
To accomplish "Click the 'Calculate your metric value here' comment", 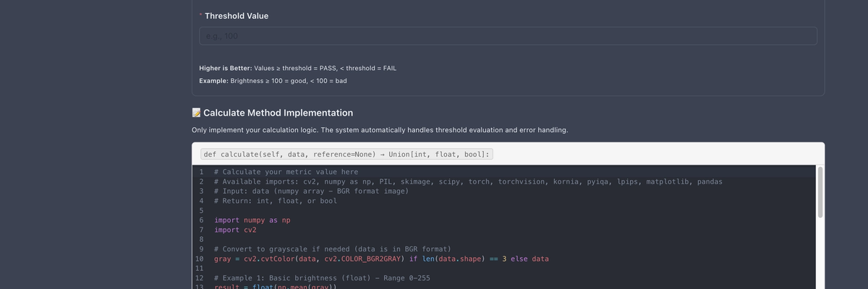I will 286,172.
